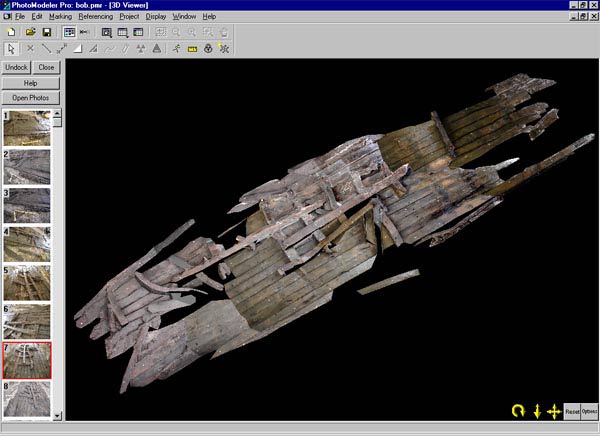Select photo thumbnail 1
Viewport: 600px width, 436px height.
point(27,128)
